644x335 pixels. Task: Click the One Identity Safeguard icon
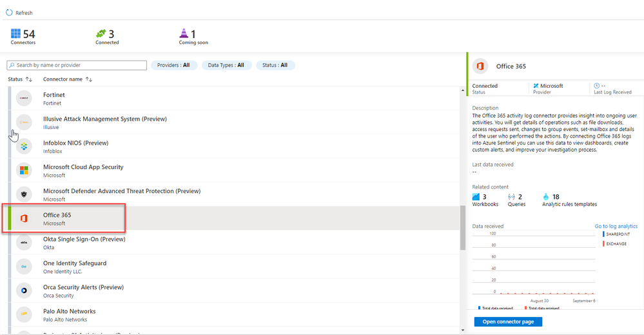click(24, 267)
